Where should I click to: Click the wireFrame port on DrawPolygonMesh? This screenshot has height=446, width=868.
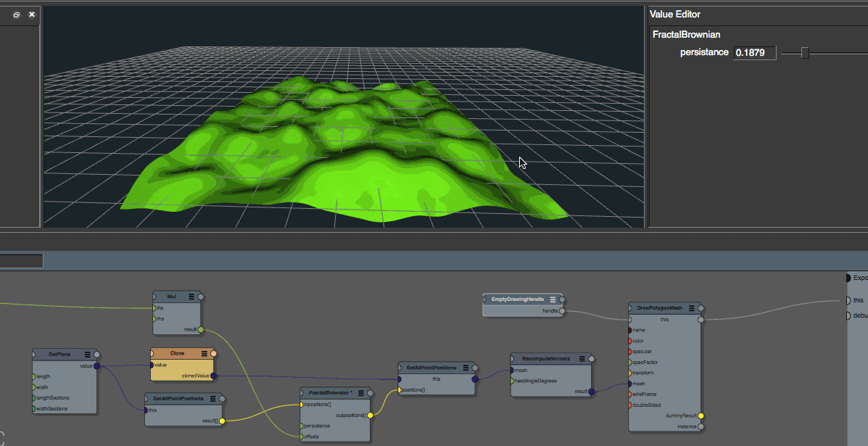pyautogui.click(x=630, y=395)
